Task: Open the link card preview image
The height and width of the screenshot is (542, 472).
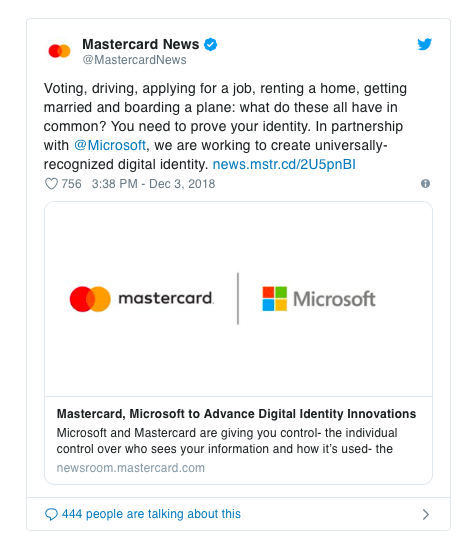Action: [238, 299]
